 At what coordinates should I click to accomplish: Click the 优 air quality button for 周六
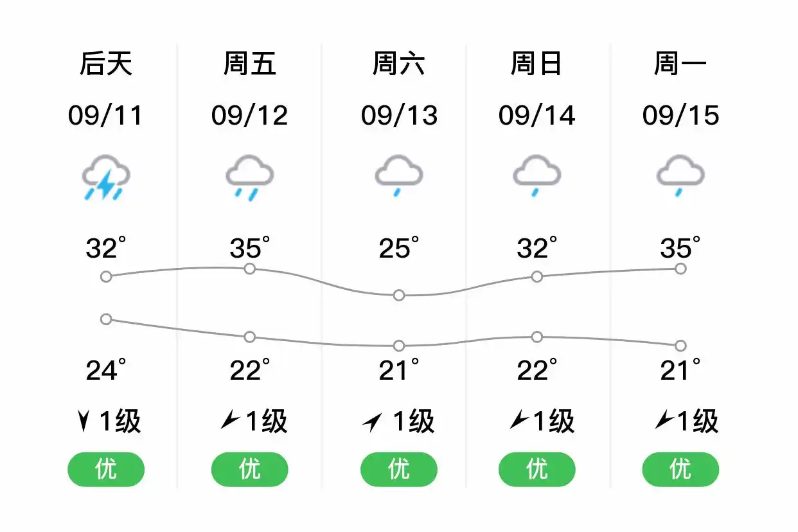click(x=398, y=470)
